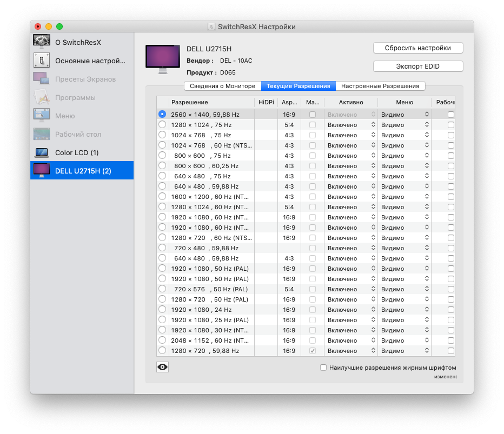Select the DELL U2715H (2) monitor icon
The width and height of the screenshot is (504, 434).
tap(42, 171)
